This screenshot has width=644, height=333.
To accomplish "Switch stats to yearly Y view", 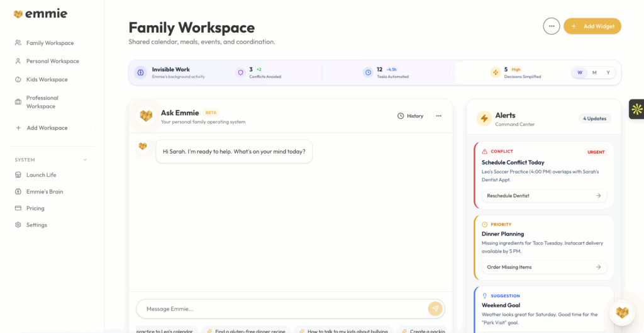I will 608,72.
